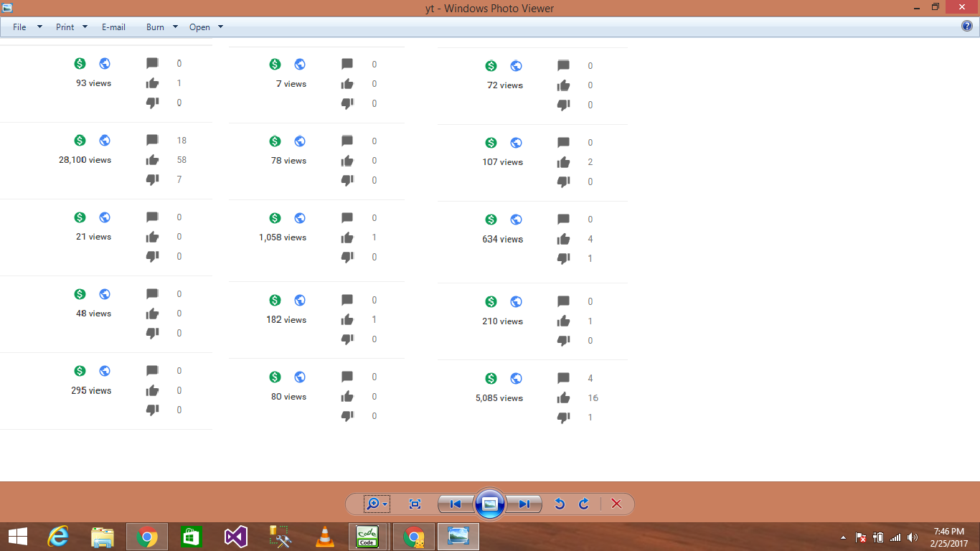Click the "295 views" text
Screen dimensions: 980x551
[x=91, y=391]
